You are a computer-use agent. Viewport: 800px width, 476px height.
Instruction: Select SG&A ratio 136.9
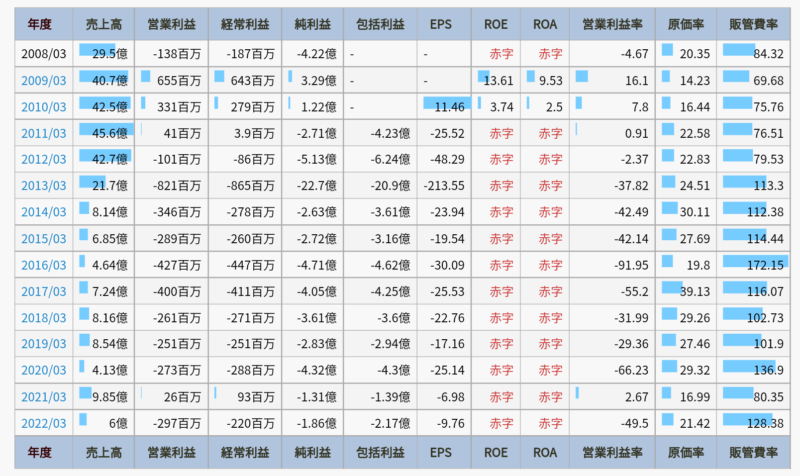point(768,370)
